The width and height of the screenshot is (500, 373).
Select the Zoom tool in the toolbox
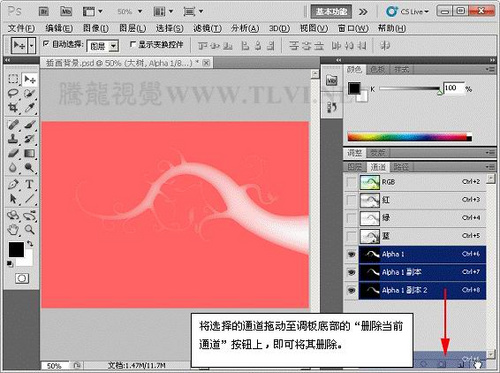pos(30,230)
